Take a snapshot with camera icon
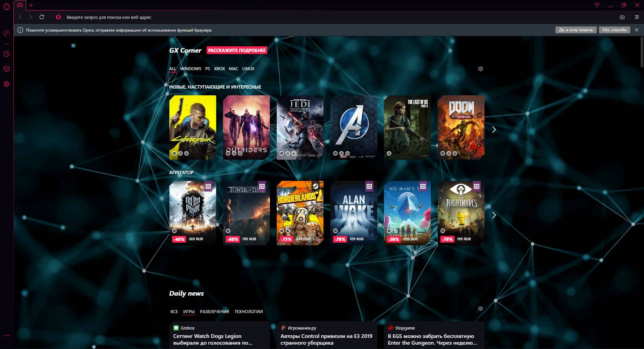This screenshot has height=349, width=644. pos(622,17)
